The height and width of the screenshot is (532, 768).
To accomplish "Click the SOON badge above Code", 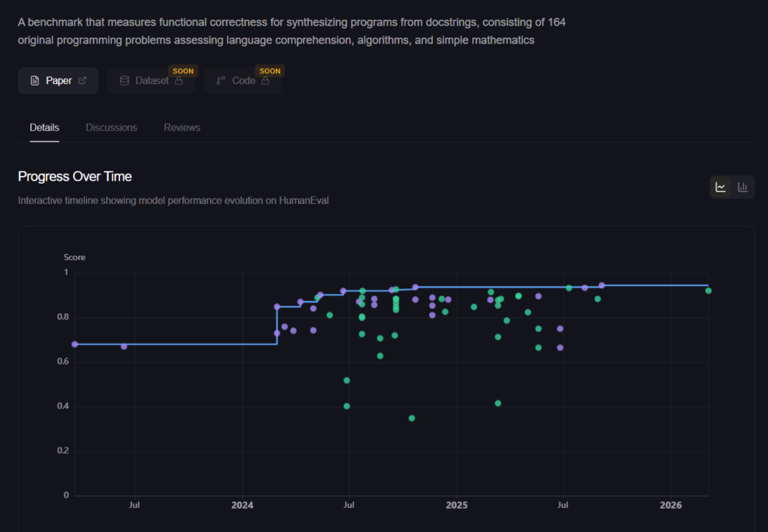I will coord(269,71).
